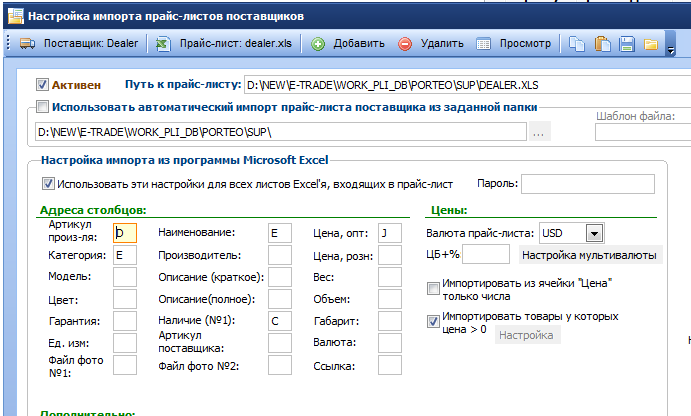Click the Наименование column field
691x416 pixels.
coord(280,233)
